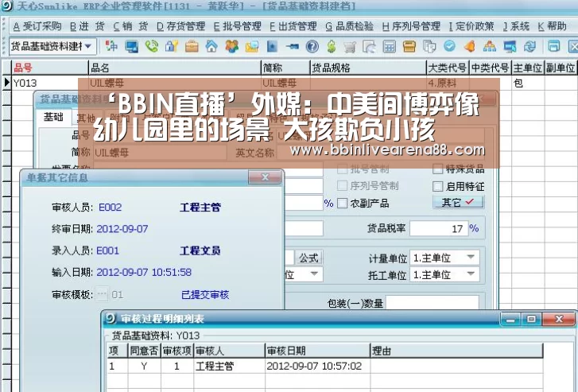Click the blue pin key icon
The width and height of the screenshot is (578, 392).
tap(292, 46)
